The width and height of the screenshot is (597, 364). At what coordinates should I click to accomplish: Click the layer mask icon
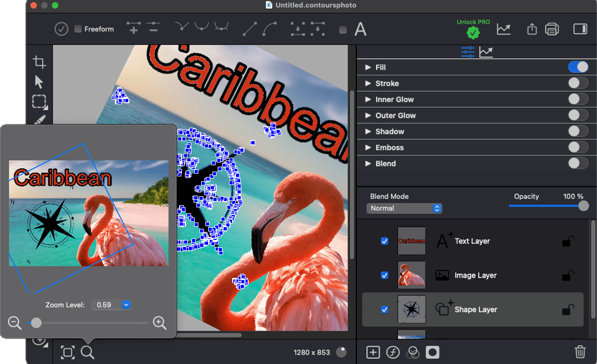(432, 352)
